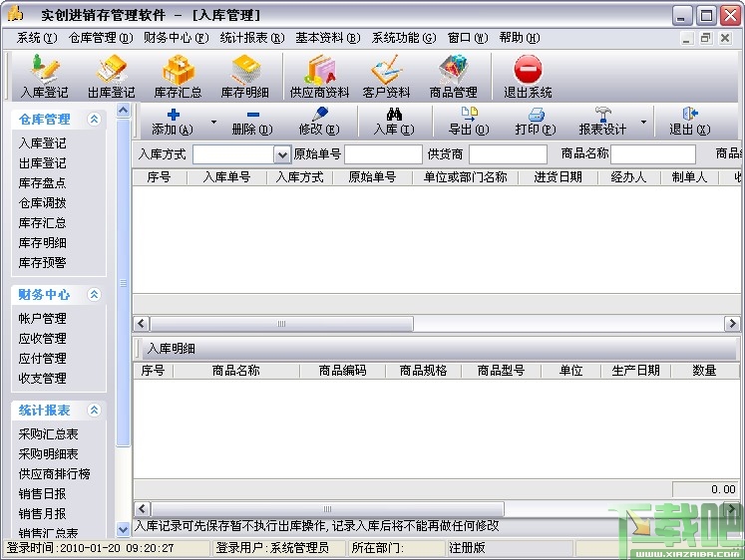Click the 打印 printer icon
The height and width of the screenshot is (560, 745).
click(536, 114)
